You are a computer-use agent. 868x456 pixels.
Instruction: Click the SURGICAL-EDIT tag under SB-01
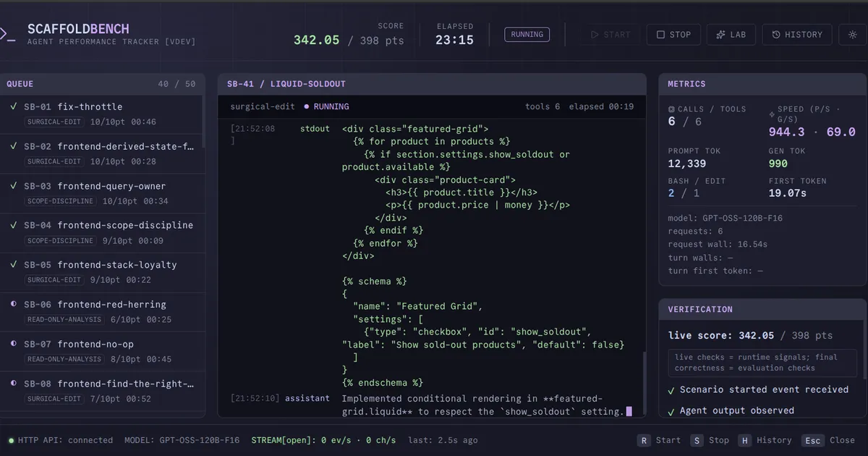click(x=54, y=122)
